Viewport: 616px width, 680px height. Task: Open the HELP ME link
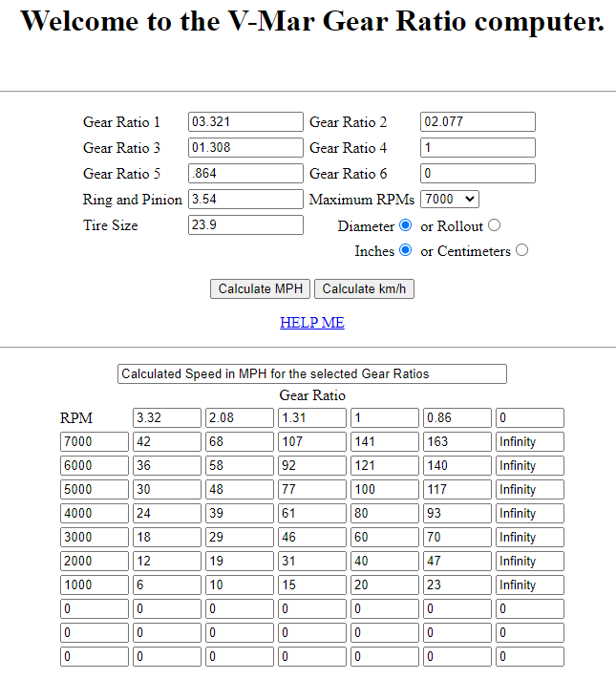point(312,322)
